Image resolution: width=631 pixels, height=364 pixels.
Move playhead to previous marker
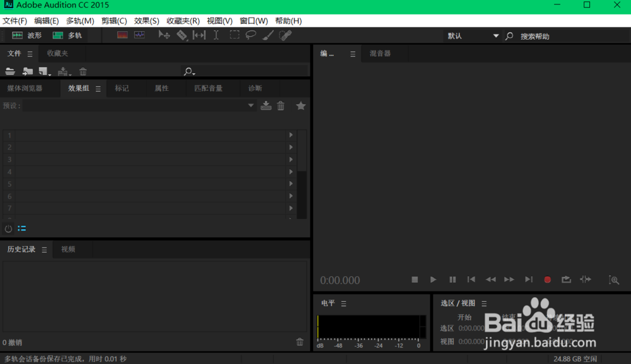coord(471,279)
